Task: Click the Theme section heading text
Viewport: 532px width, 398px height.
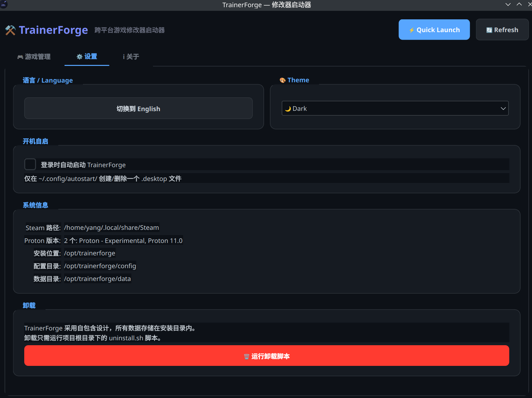Action: click(298, 80)
